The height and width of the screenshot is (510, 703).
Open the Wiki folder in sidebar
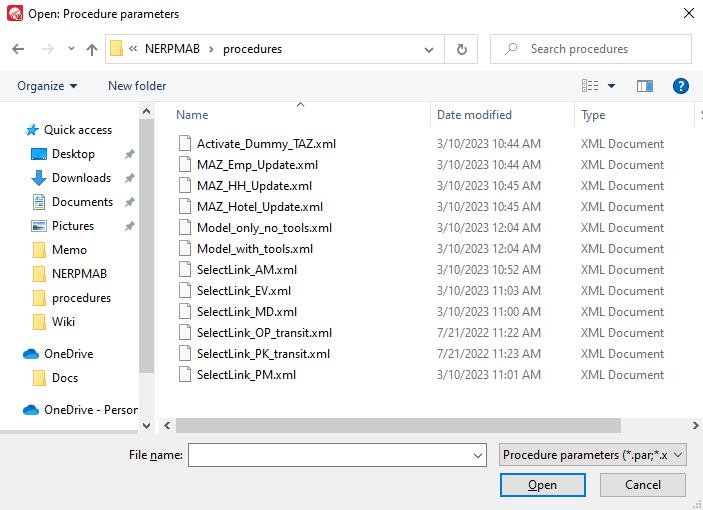[x=54, y=322]
